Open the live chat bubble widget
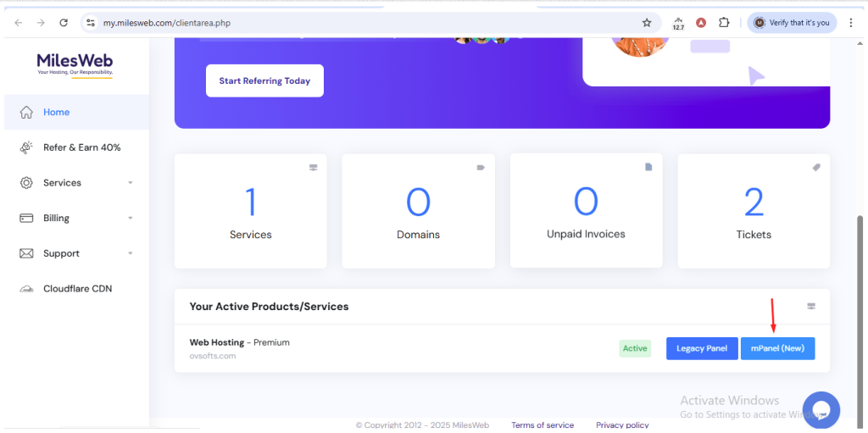The image size is (868, 433). pyautogui.click(x=821, y=410)
